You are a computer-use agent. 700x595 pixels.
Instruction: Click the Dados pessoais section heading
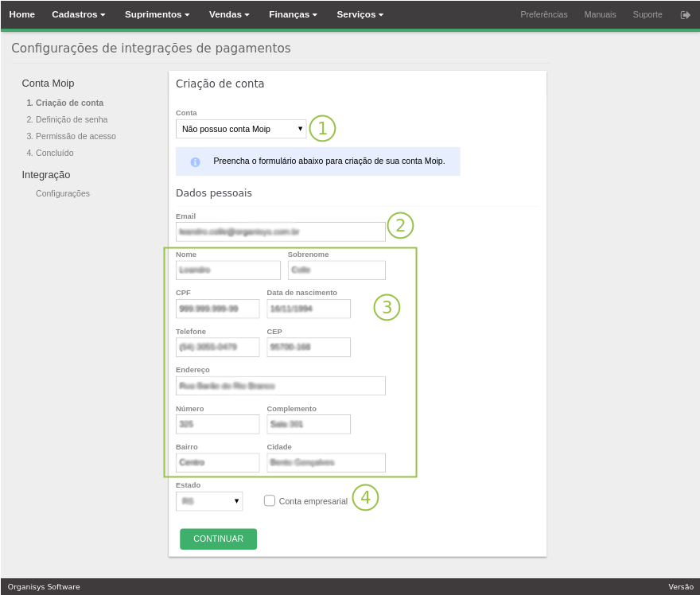(214, 192)
